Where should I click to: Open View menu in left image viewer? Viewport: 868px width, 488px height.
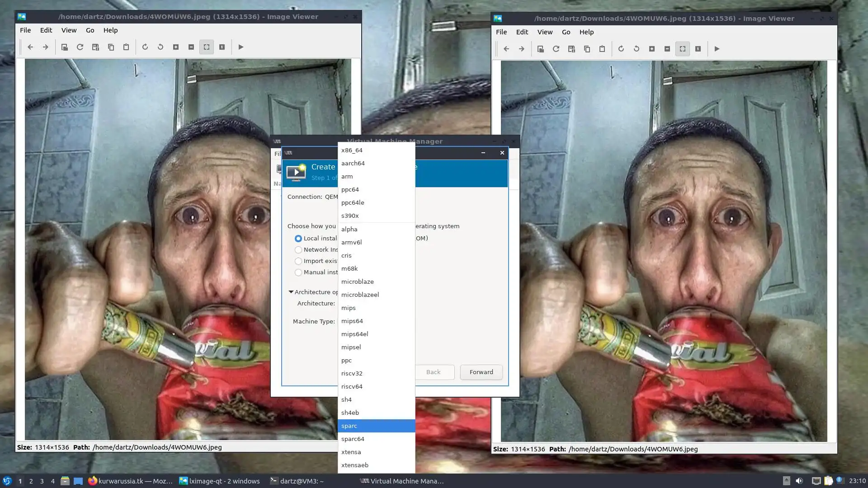[x=69, y=30]
